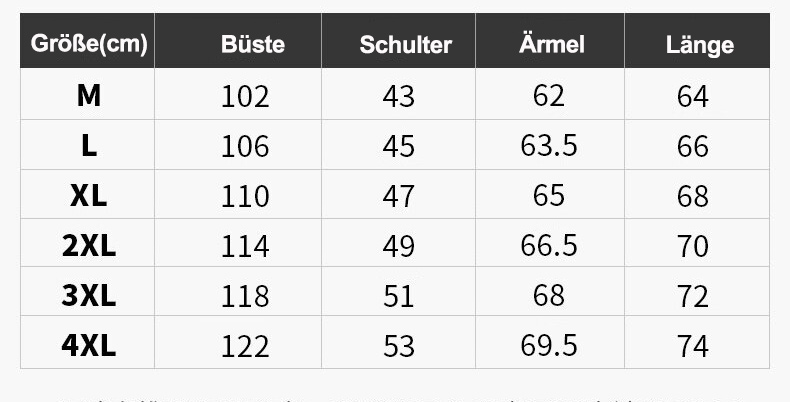This screenshot has width=790, height=402.
Task: Select length value 72 in 3XL row
Action: (693, 296)
